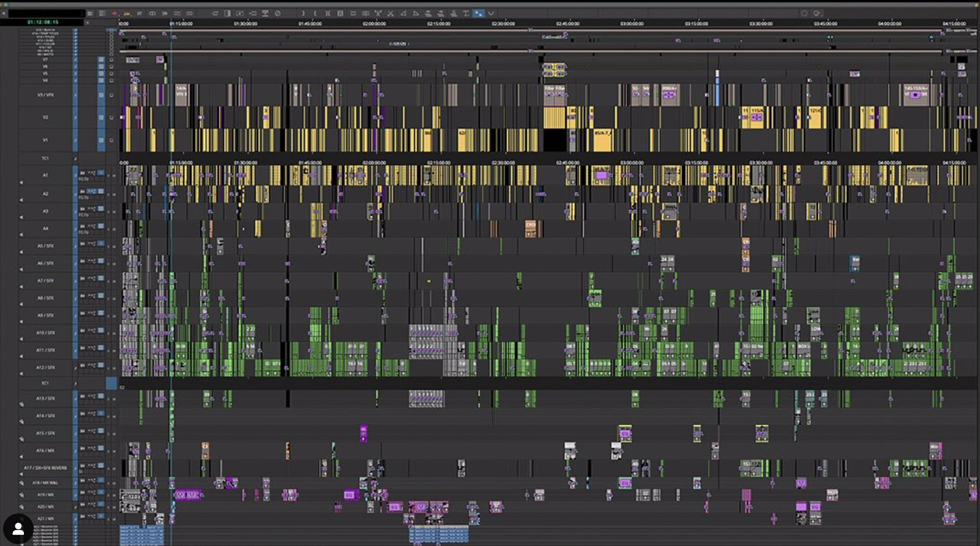Toggle the blue square on track V2

[x=101, y=117]
